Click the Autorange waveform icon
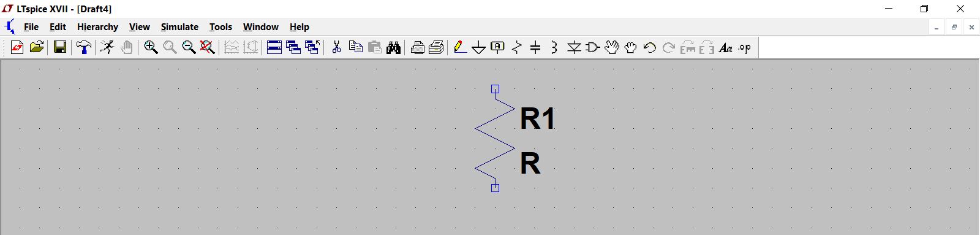This screenshot has width=980, height=235. pos(232,47)
